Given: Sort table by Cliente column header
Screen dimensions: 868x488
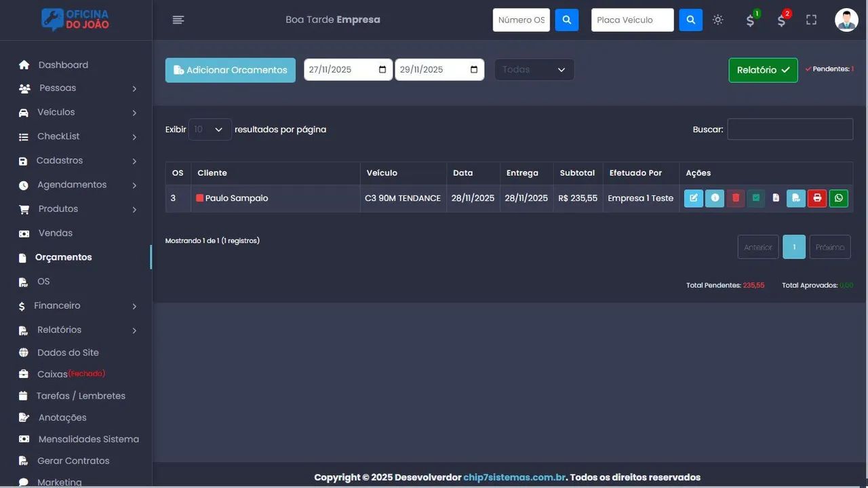Looking at the screenshot, I should pos(276,173).
